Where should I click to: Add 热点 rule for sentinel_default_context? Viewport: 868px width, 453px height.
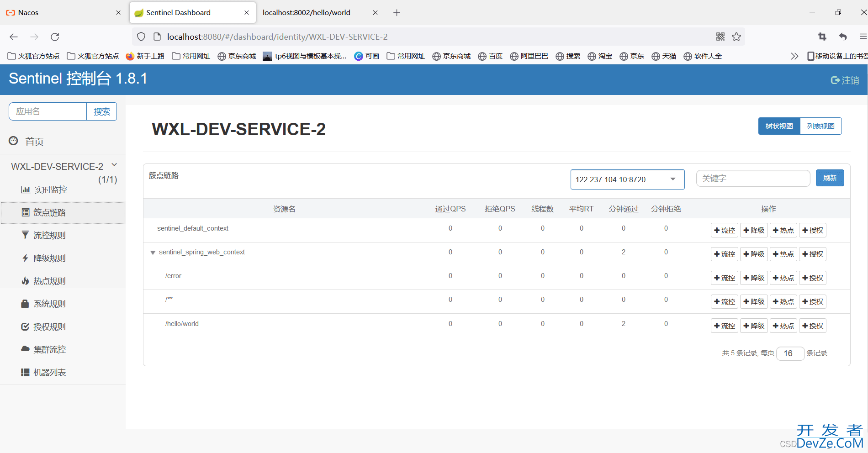(x=783, y=231)
